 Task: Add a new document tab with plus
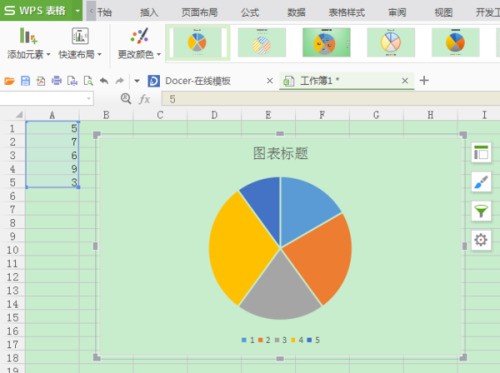point(424,80)
